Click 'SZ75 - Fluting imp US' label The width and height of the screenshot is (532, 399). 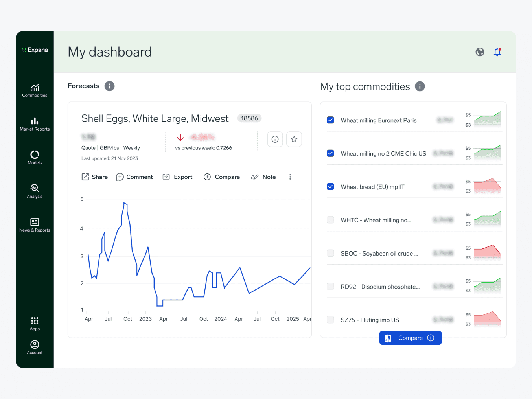(x=370, y=320)
